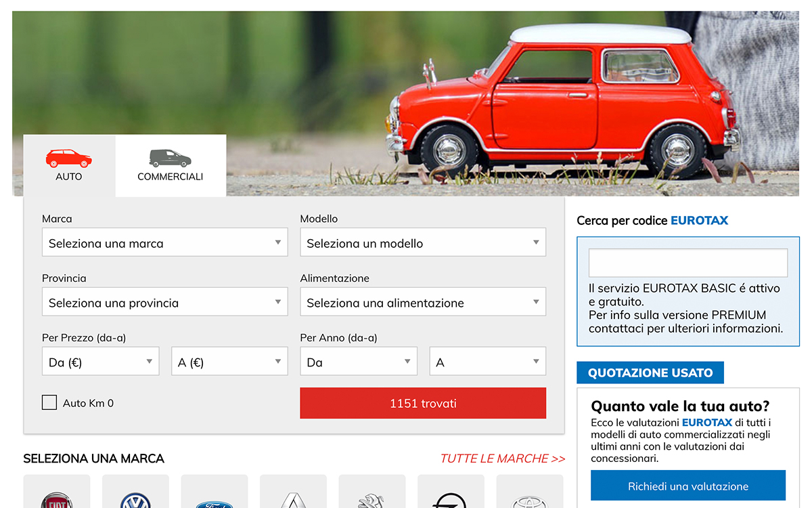The image size is (812, 508).
Task: Click inside the EUROTAX code input field
Action: (x=687, y=262)
